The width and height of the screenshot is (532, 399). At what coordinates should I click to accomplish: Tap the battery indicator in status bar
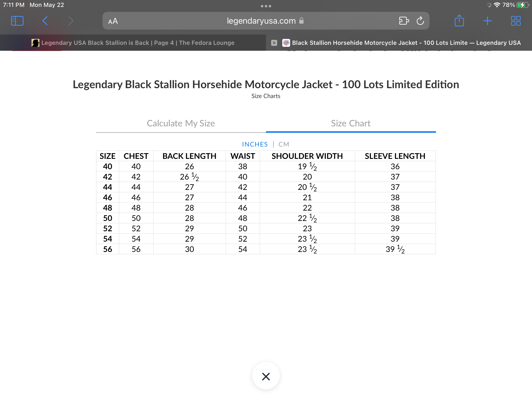pyautogui.click(x=523, y=5)
